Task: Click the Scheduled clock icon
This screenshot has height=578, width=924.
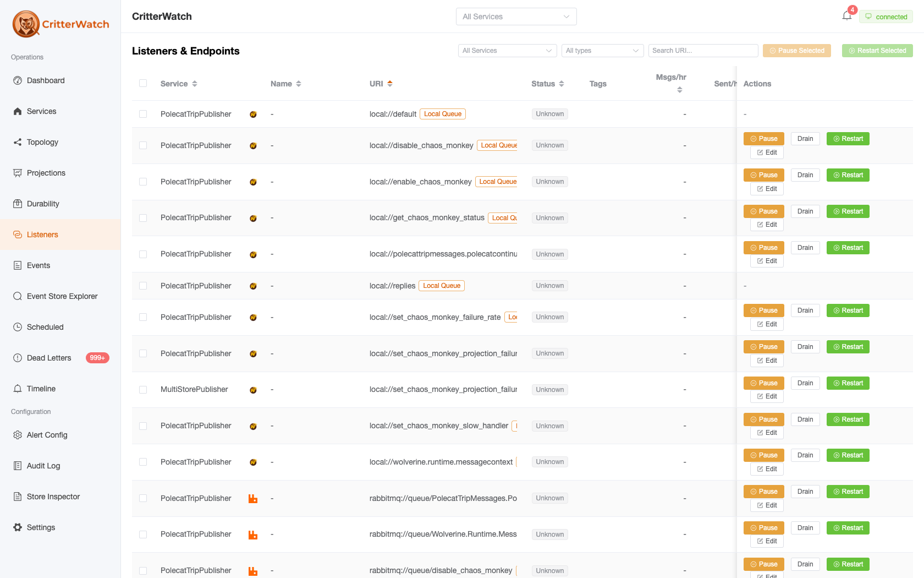Action: click(18, 327)
